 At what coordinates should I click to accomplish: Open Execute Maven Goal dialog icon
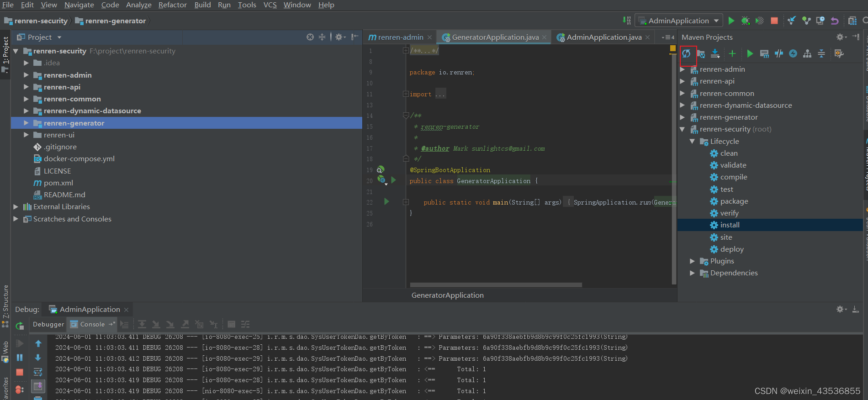click(764, 54)
